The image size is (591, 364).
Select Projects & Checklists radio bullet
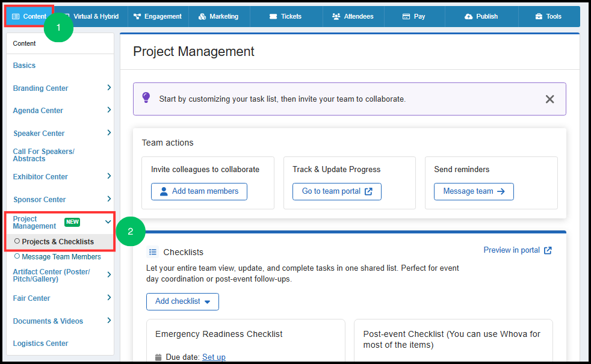pyautogui.click(x=17, y=241)
